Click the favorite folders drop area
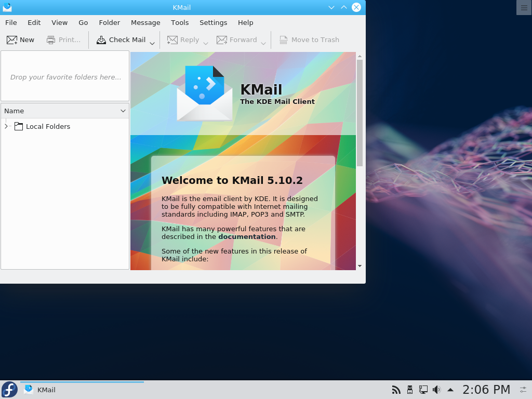This screenshot has width=532, height=399. click(x=65, y=76)
